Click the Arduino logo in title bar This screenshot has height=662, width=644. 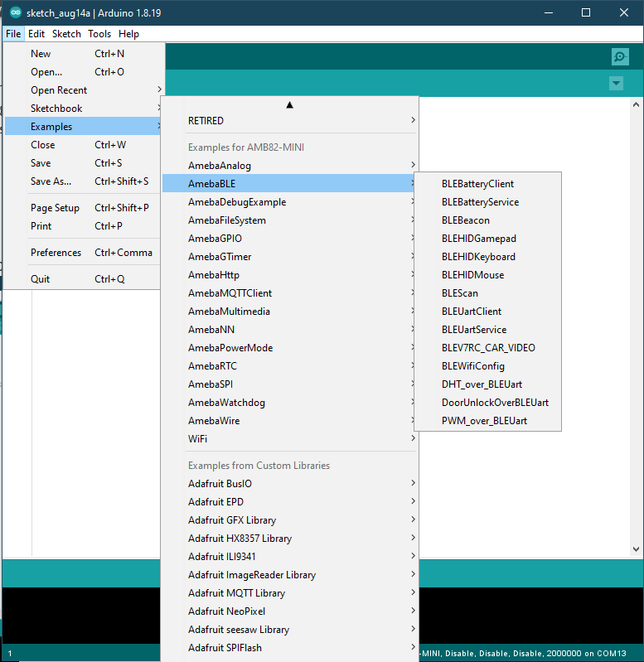pos(15,12)
